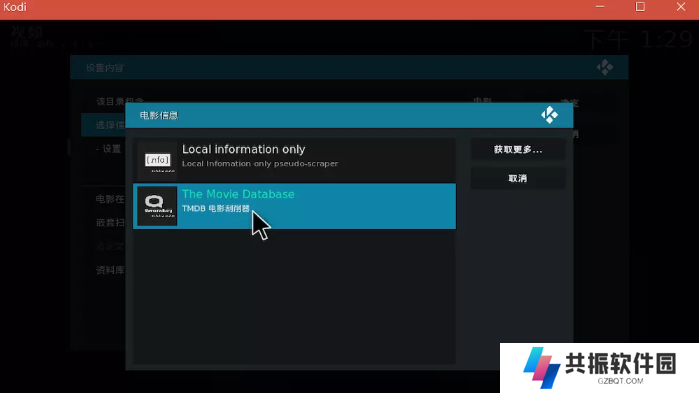
Task: Click the partially hidden 确定 button
Action: pyautogui.click(x=569, y=103)
